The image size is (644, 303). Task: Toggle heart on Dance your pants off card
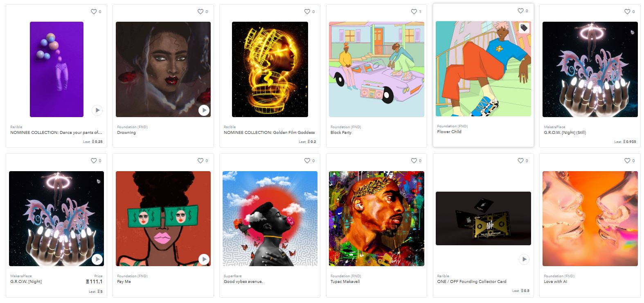pos(94,11)
